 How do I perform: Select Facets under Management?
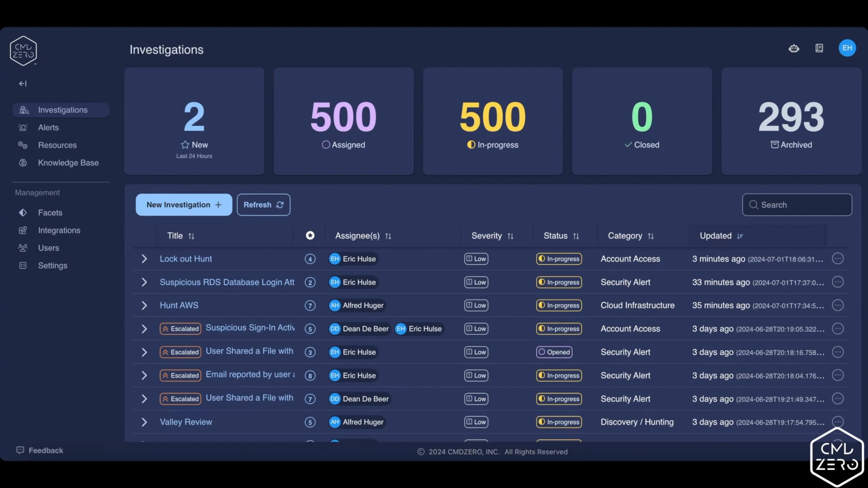[x=50, y=212]
